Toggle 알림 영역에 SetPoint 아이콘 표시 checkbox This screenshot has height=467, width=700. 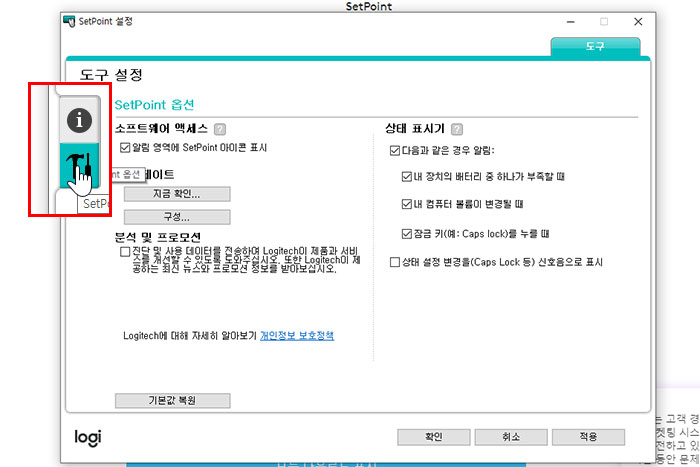125,147
